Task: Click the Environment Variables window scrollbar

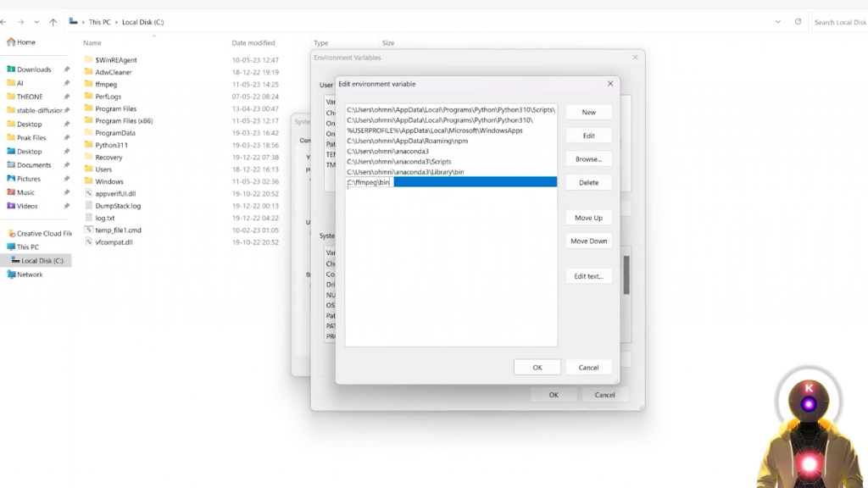Action: [626, 275]
